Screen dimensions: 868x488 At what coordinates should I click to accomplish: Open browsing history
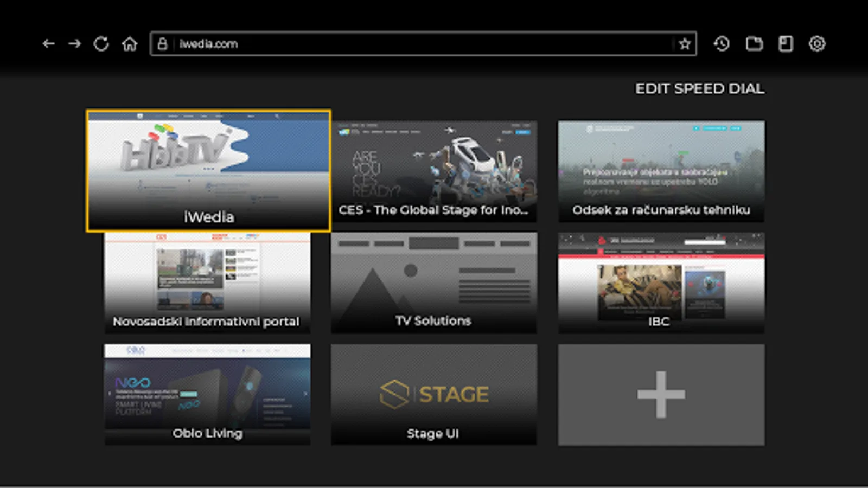[x=722, y=44]
